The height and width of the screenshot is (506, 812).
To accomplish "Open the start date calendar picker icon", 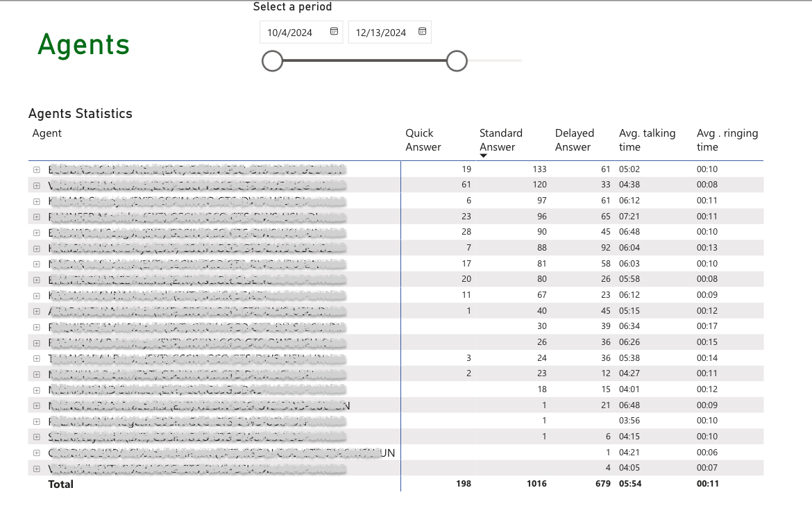I will pyautogui.click(x=334, y=32).
